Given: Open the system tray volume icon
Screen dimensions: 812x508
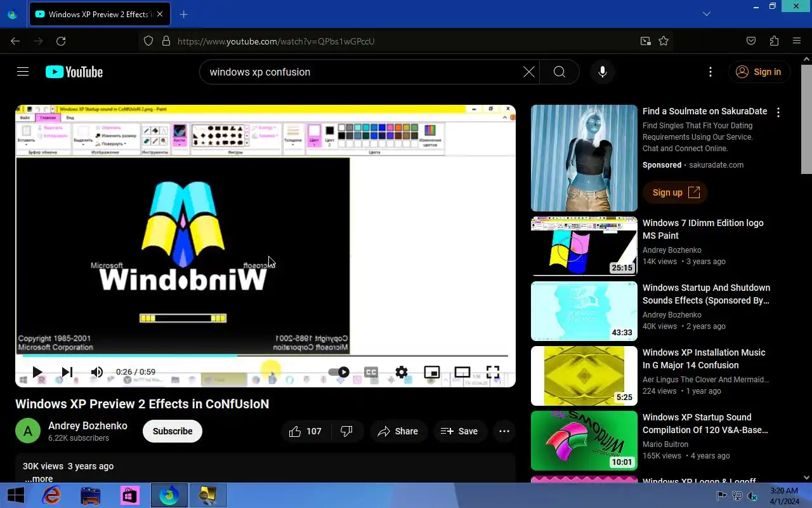Looking at the screenshot, I should [752, 496].
